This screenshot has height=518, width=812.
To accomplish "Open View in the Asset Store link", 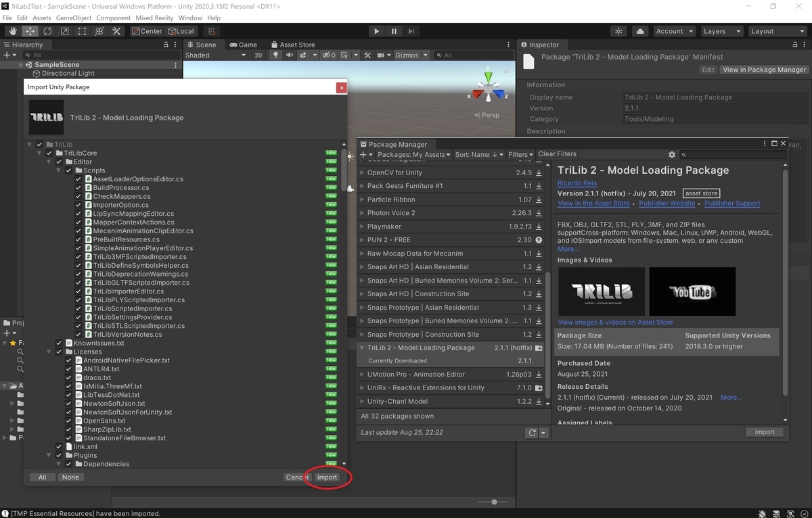I will click(x=593, y=204).
